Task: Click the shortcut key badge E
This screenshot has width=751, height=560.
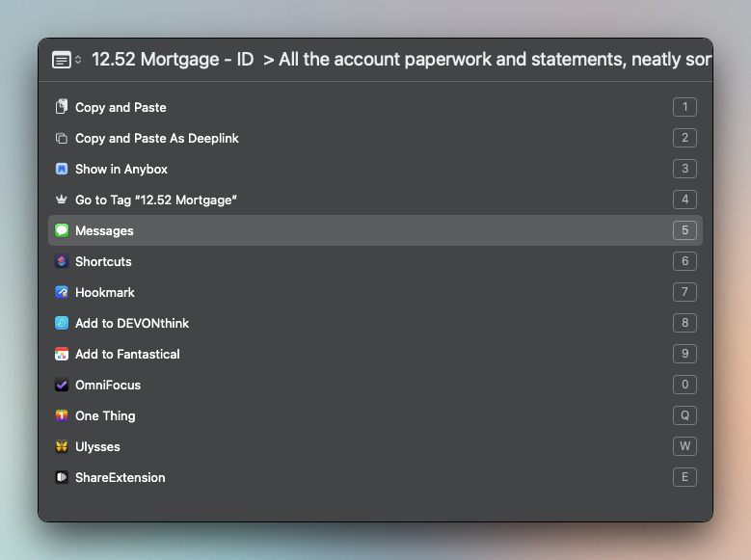Action: pyautogui.click(x=684, y=477)
